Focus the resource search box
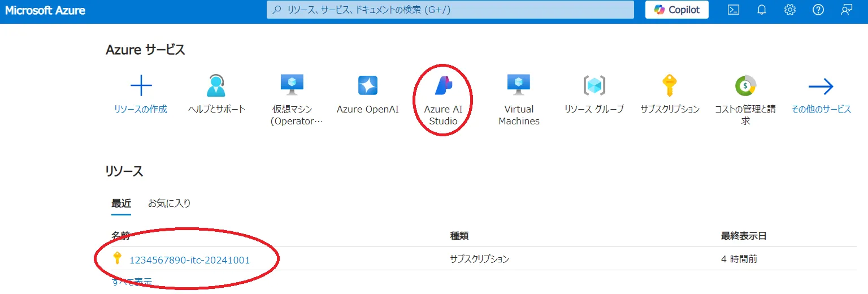The height and width of the screenshot is (294, 868). pos(450,10)
